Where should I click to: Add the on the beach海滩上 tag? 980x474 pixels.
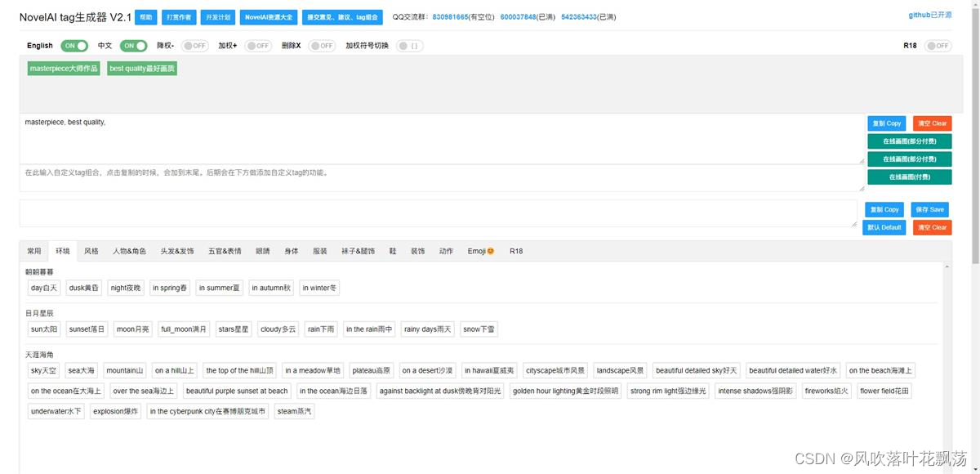pyautogui.click(x=880, y=370)
